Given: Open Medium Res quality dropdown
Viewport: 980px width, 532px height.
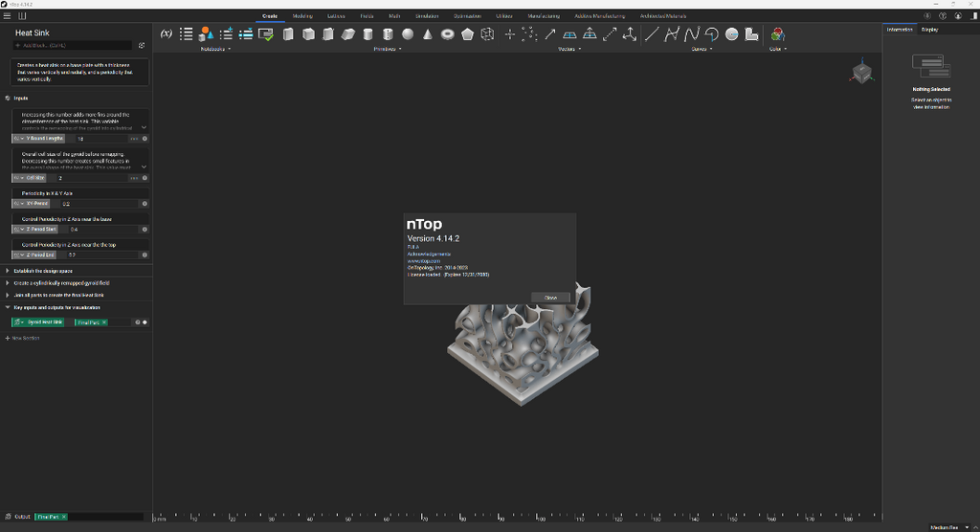Looking at the screenshot, I should (950, 527).
